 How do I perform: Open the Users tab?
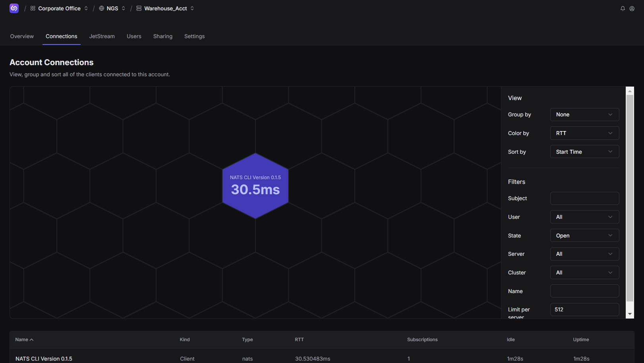click(134, 36)
